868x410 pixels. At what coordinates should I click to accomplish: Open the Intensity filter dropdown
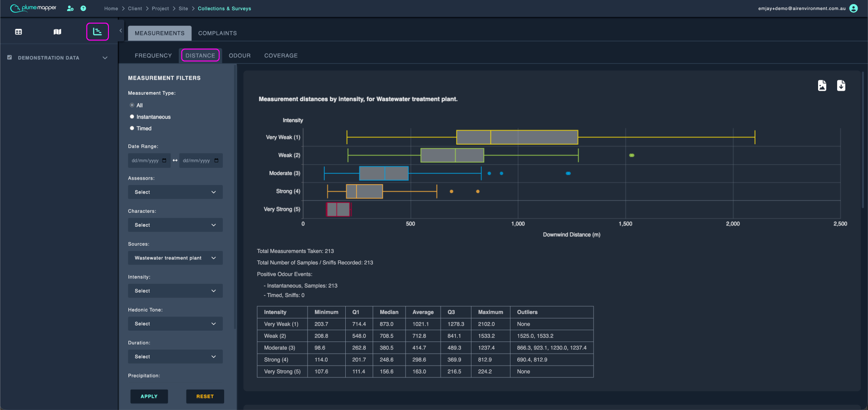click(x=175, y=291)
